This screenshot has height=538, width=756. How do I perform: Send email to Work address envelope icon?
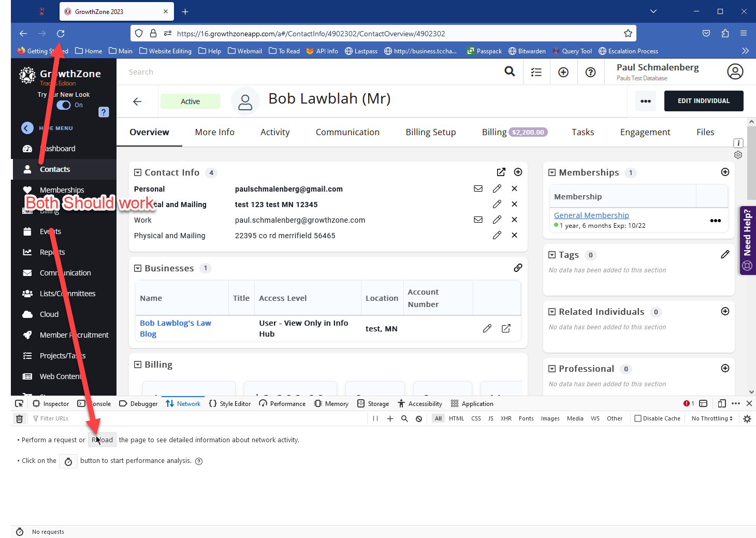coord(478,220)
